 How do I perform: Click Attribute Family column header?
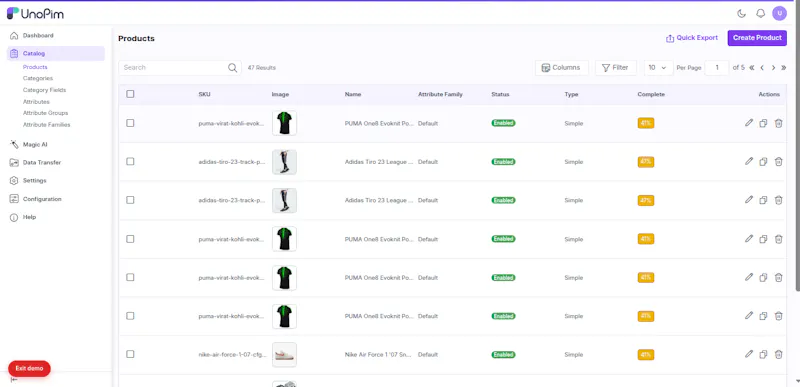pyautogui.click(x=440, y=94)
